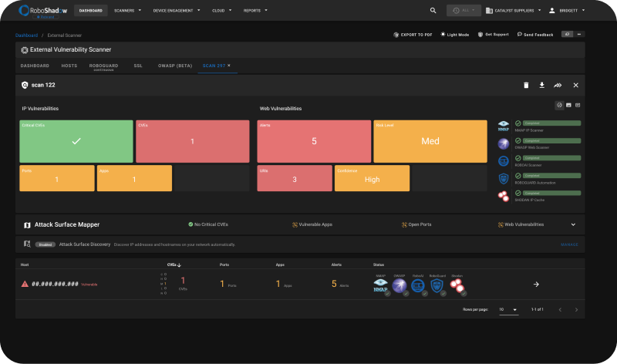This screenshot has width=617, height=364.
Task: Open host details with right arrow
Action: point(536,284)
